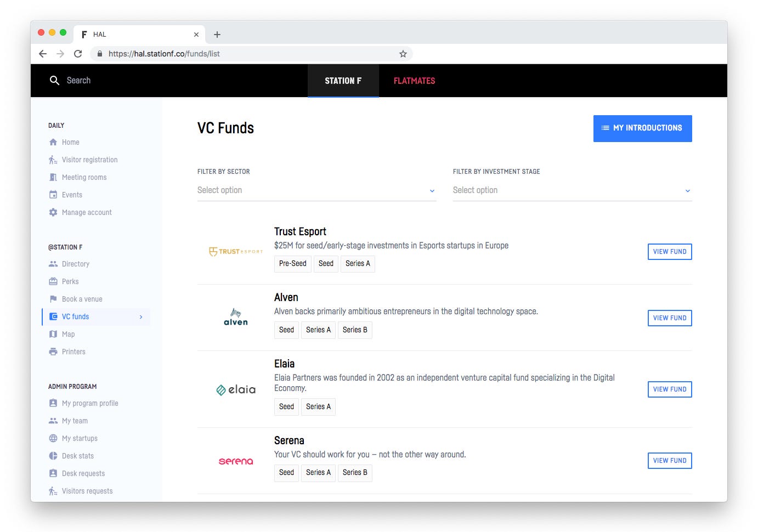Click the Map icon in sidebar
Image resolution: width=758 pixels, height=532 pixels.
pos(53,334)
